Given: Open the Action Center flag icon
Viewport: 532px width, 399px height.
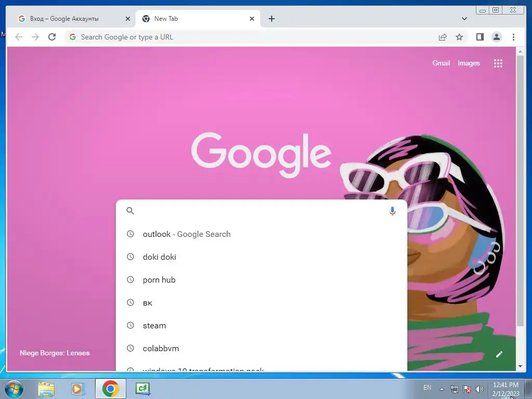Looking at the screenshot, I should coord(467,389).
